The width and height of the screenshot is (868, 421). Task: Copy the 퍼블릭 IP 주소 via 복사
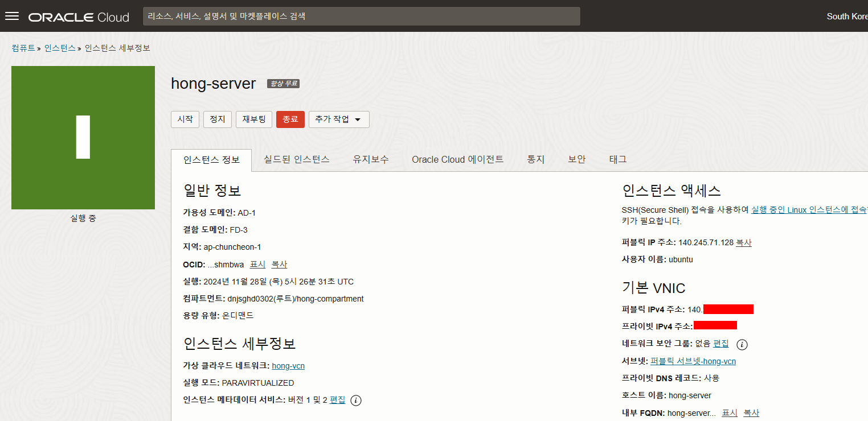(x=744, y=242)
